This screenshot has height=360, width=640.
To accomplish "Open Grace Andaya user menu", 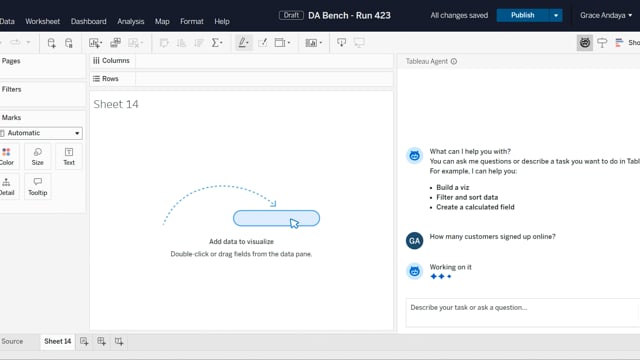I will [606, 16].
